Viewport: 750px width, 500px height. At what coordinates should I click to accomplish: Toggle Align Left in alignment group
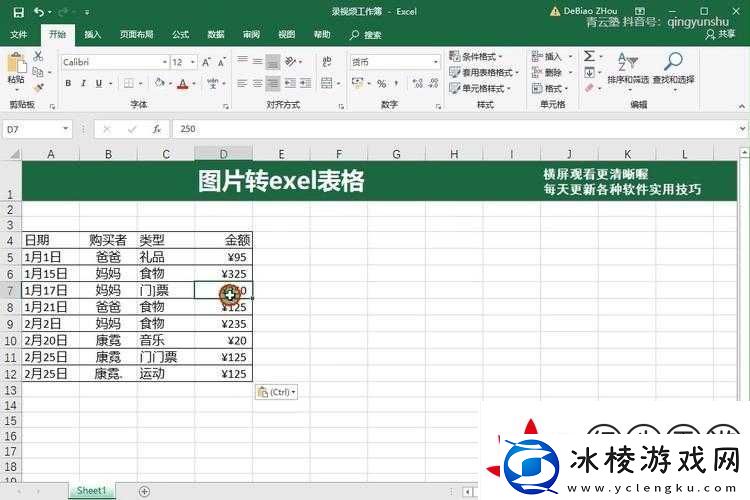243,83
